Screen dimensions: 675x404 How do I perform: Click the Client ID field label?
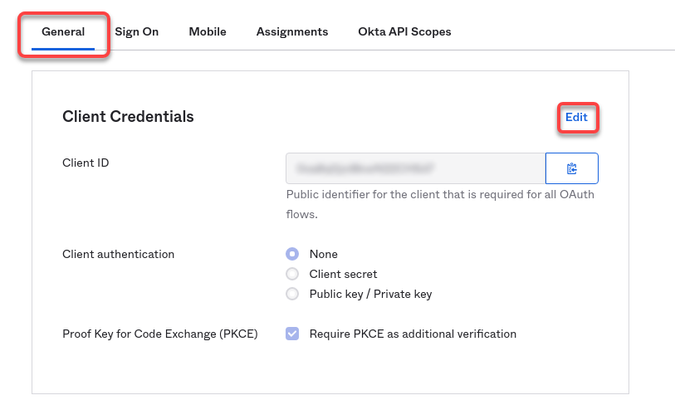coord(85,162)
